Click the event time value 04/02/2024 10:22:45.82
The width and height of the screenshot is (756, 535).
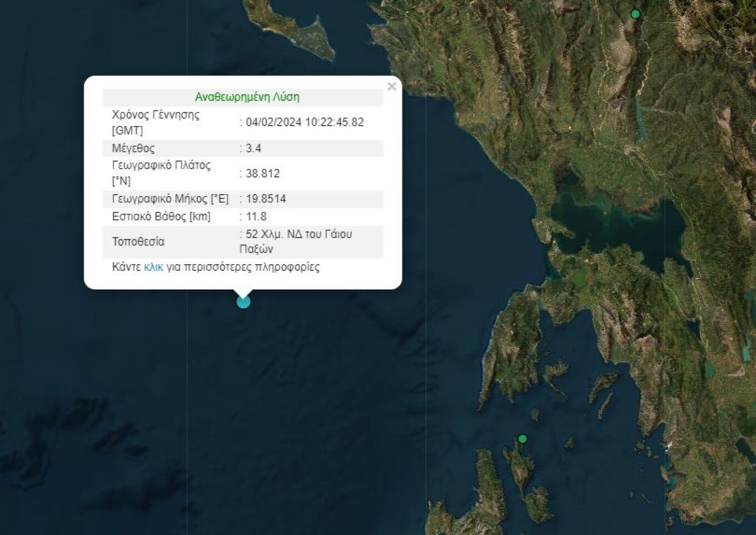(x=305, y=122)
